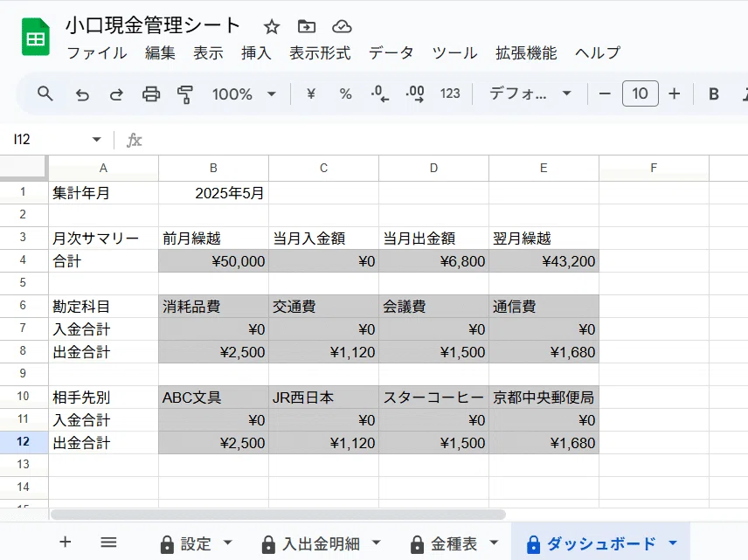Expand the font family dropdown
The image size is (748, 560).
[x=530, y=93]
